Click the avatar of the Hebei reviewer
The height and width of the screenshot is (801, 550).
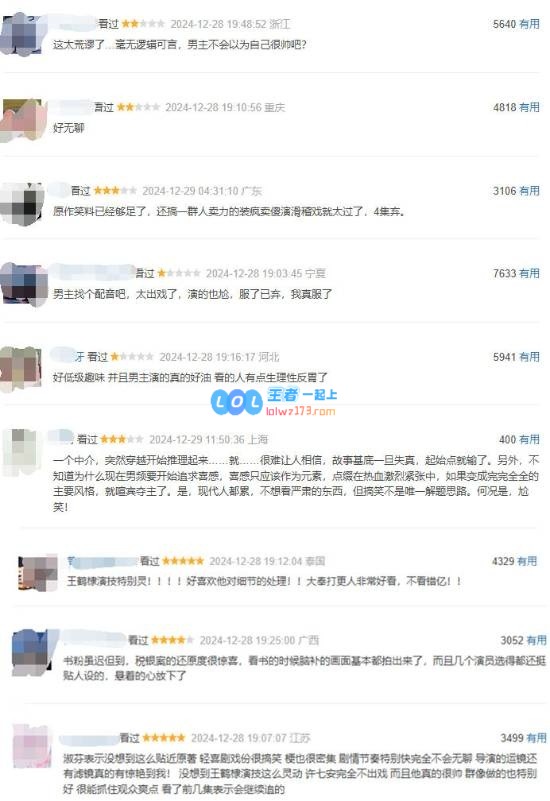pyautogui.click(x=21, y=369)
